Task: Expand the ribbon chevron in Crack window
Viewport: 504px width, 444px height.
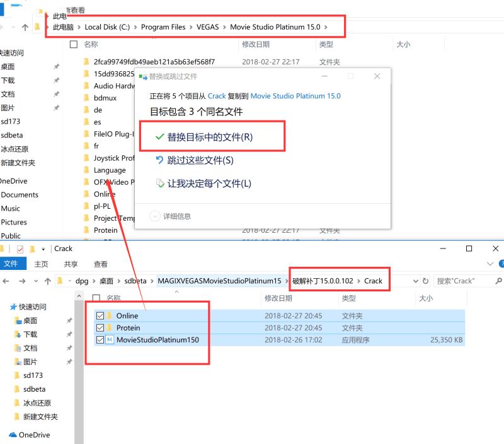Action: pyautogui.click(x=490, y=264)
